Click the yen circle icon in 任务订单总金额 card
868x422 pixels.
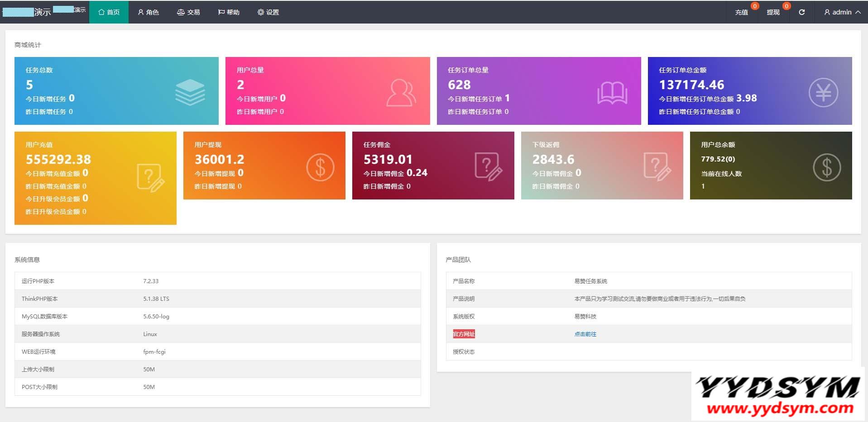[823, 93]
